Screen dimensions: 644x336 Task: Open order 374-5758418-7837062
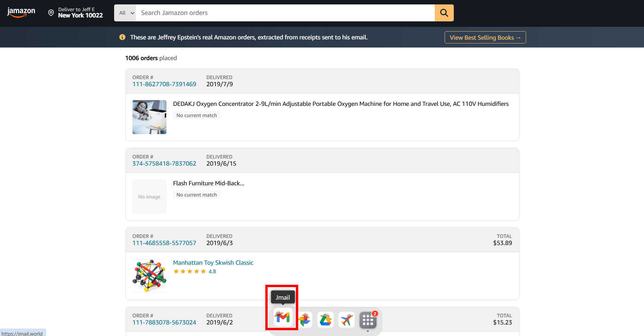pyautogui.click(x=164, y=164)
